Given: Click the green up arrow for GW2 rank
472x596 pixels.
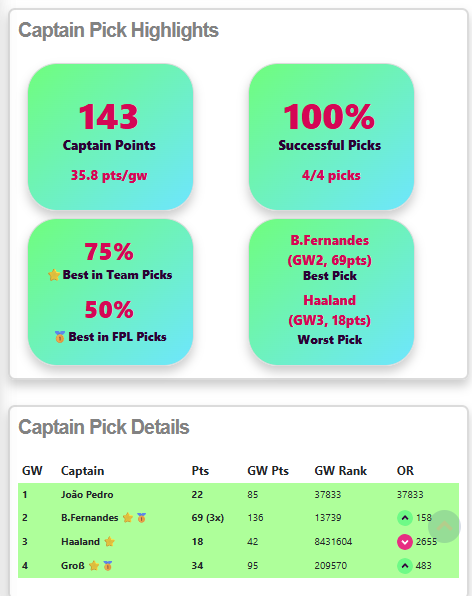Looking at the screenshot, I should tap(405, 518).
